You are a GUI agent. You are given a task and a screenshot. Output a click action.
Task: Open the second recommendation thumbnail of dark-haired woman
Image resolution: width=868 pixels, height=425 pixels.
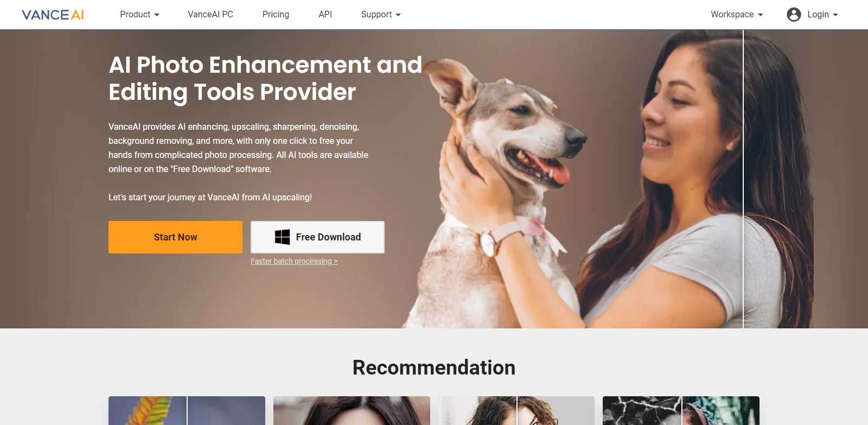(x=352, y=411)
